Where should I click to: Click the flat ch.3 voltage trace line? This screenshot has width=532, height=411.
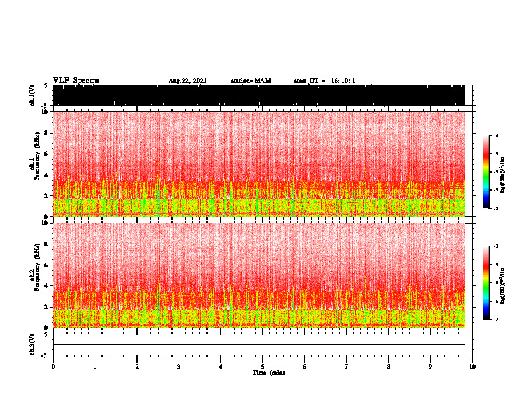(x=259, y=345)
